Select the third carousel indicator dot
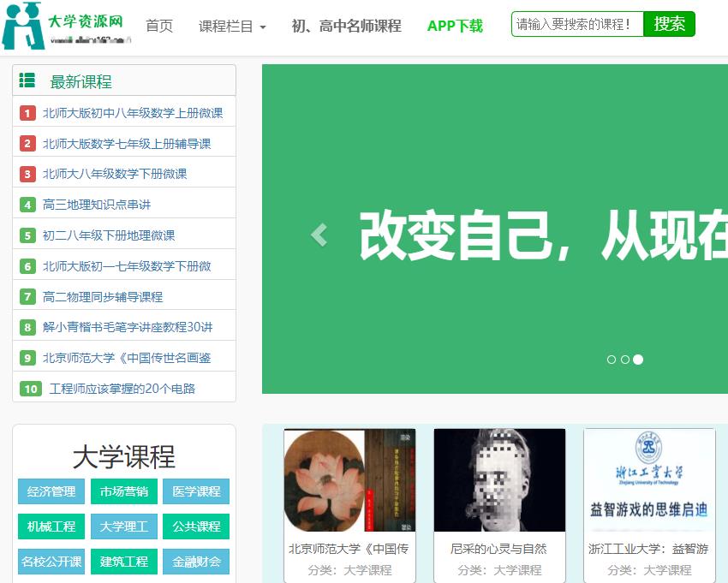Image resolution: width=728 pixels, height=583 pixels. (x=638, y=360)
